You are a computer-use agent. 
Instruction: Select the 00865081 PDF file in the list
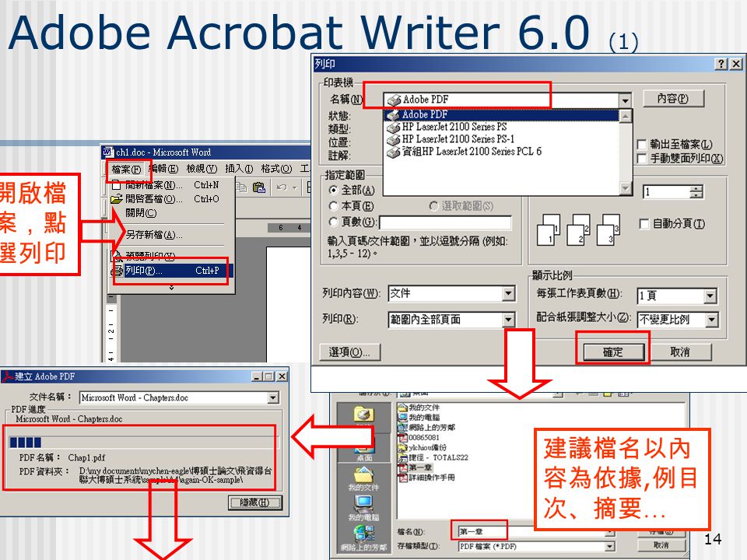pos(419,437)
